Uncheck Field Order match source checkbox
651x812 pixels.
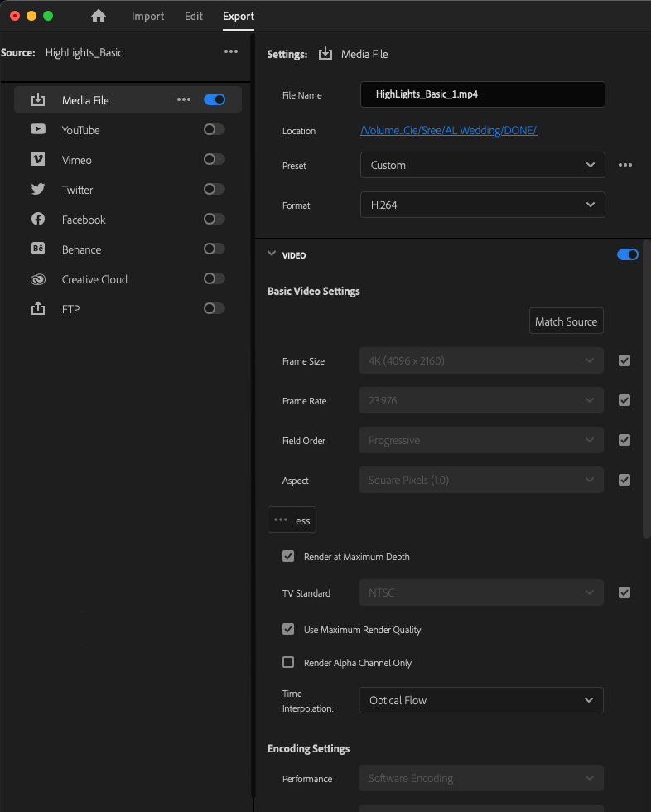[x=624, y=440]
